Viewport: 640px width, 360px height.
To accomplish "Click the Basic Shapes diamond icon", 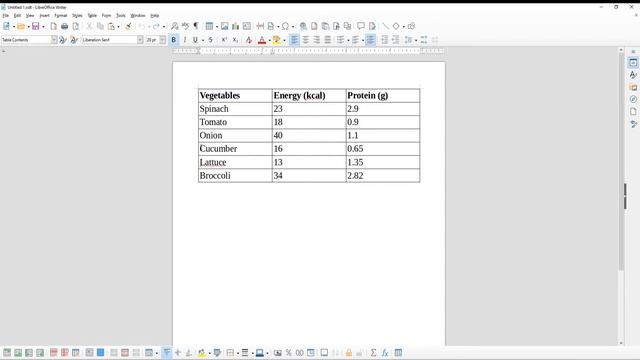I will click(396, 27).
